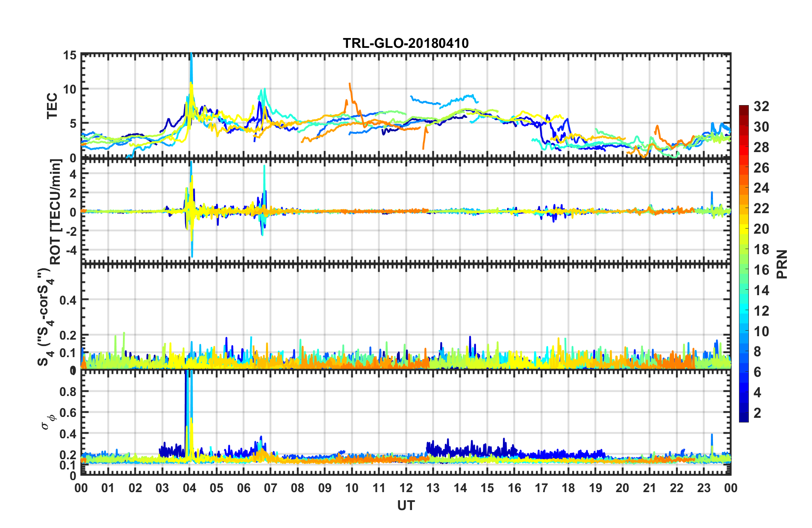Click UT axis tick label 13
812x528 pixels.
click(433, 488)
